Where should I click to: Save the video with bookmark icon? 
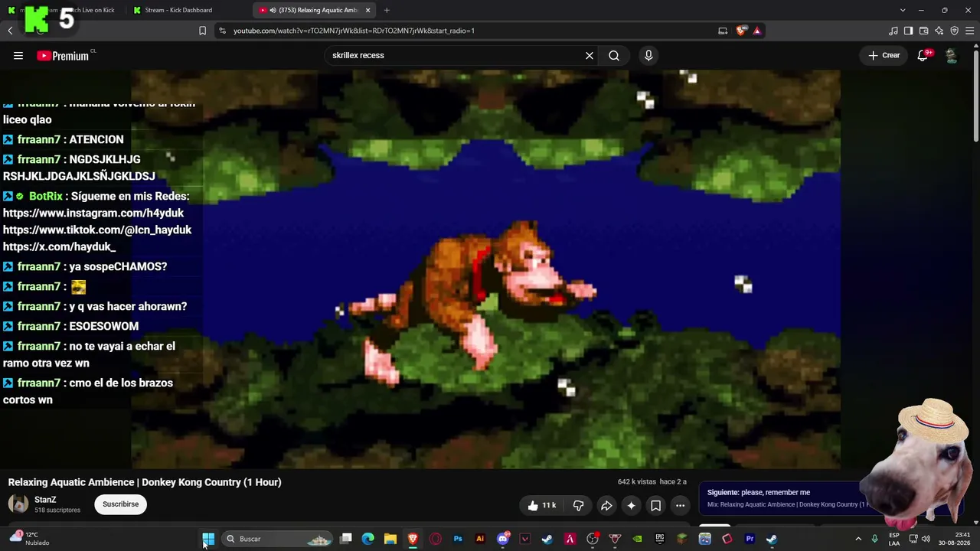coord(655,505)
